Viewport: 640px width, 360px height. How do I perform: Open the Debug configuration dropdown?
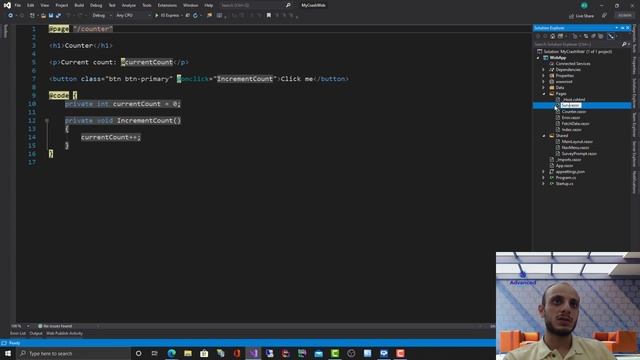tap(102, 16)
